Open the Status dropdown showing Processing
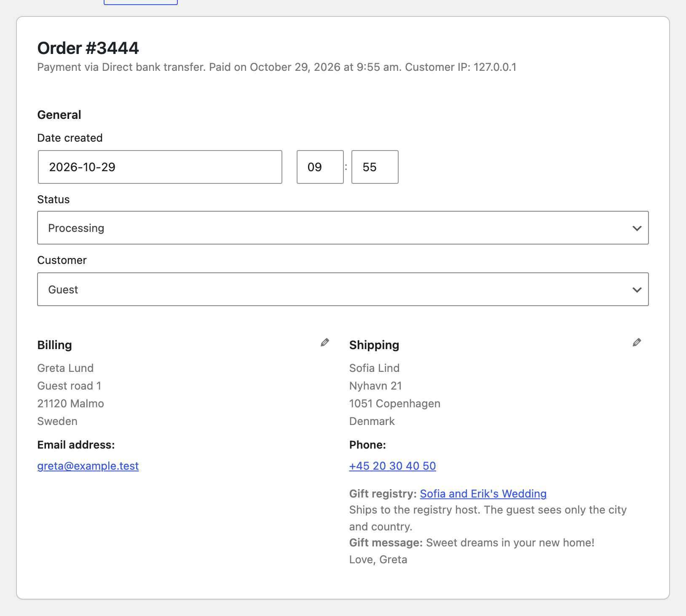This screenshot has width=686, height=616. pos(343,228)
